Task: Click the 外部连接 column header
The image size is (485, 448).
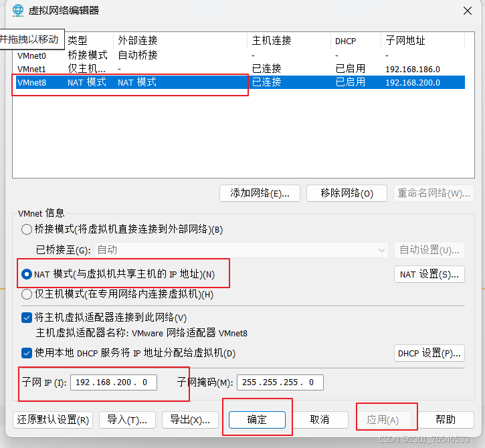Action: coord(181,41)
